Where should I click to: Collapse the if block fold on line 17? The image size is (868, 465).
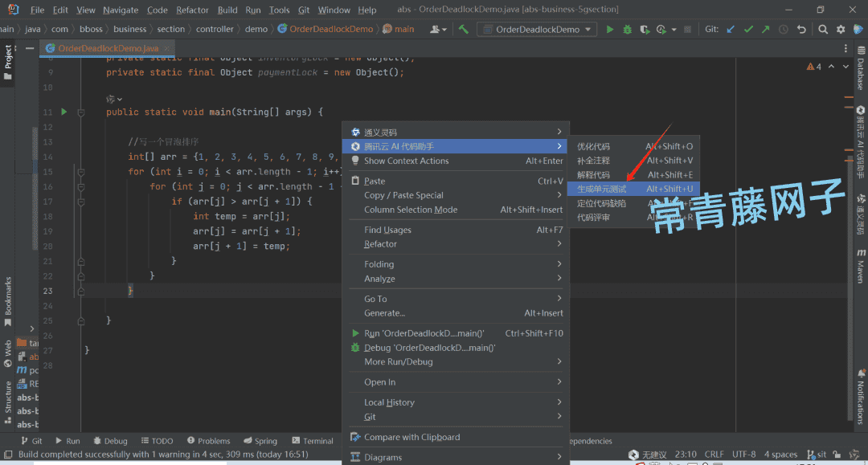81,202
